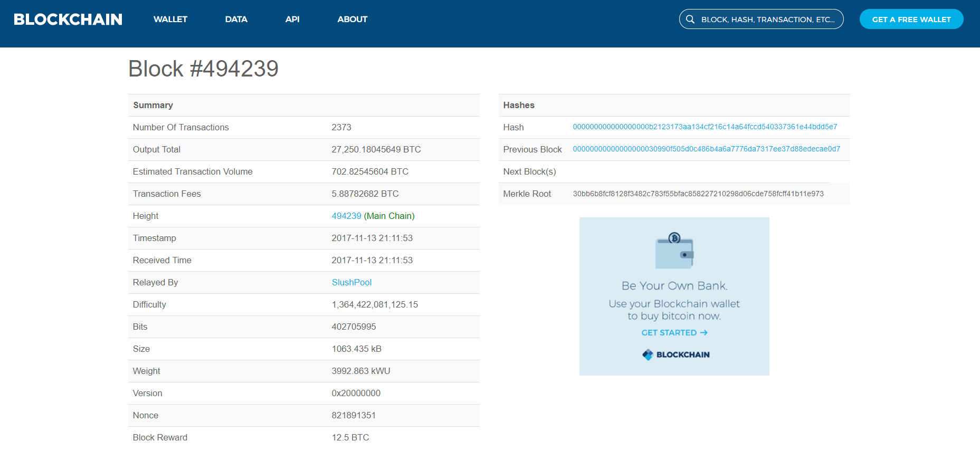980x451 pixels.
Task: Click Get Started in the wallet ad
Action: (674, 332)
